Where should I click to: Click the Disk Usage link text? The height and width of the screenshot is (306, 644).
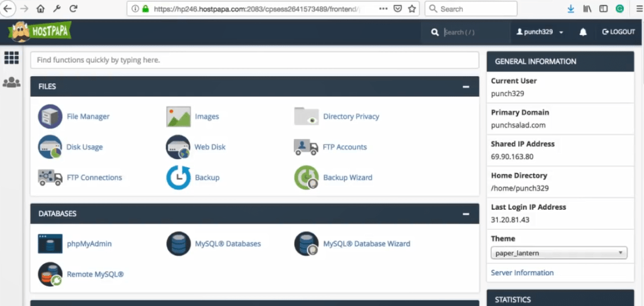pos(85,147)
